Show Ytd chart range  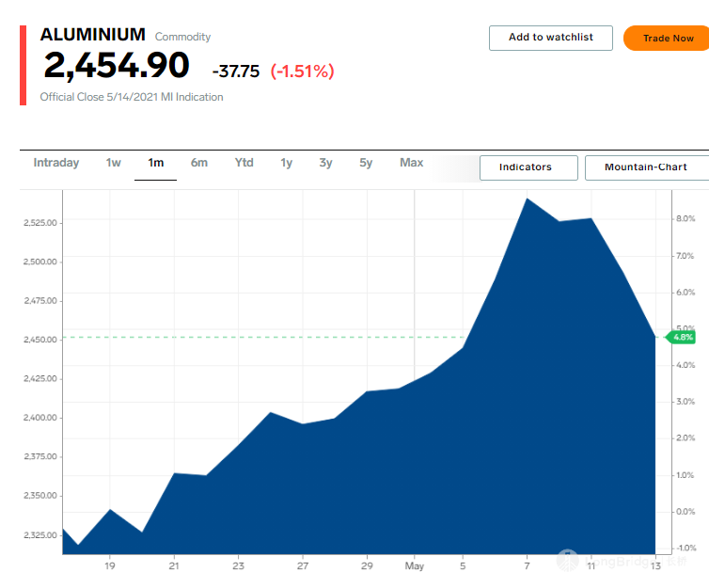pos(244,163)
